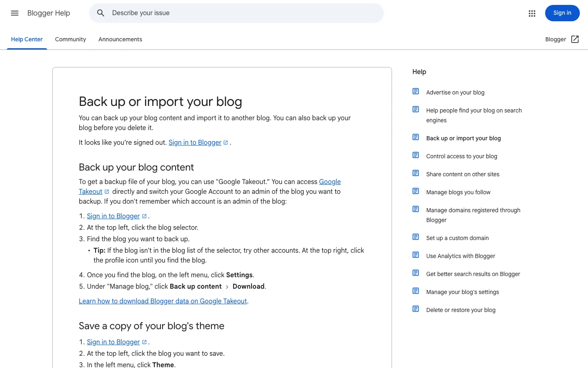Click article icon beside Advertise on your blog

click(416, 92)
